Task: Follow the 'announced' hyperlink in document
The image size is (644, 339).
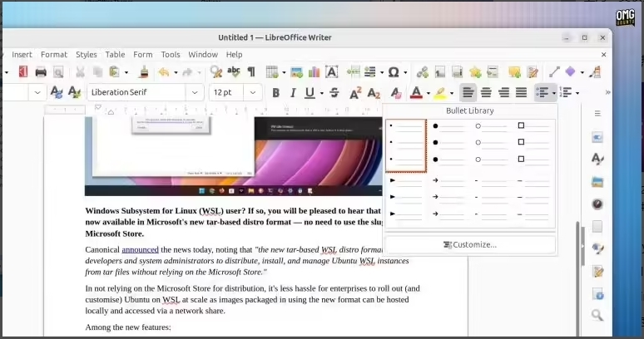Action: (x=140, y=249)
